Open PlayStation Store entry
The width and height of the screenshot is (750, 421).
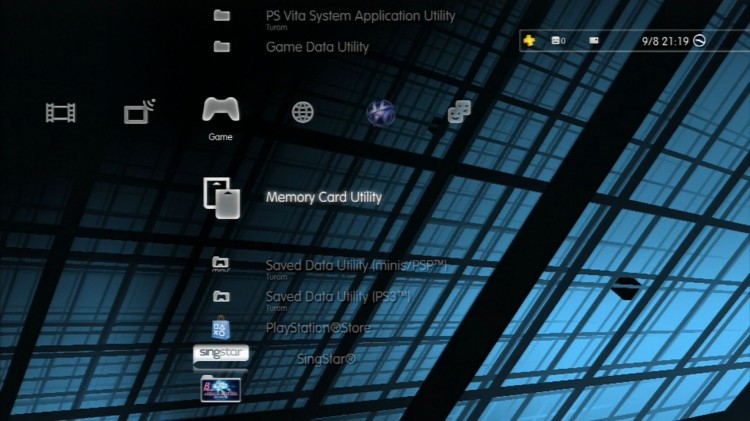coord(318,328)
